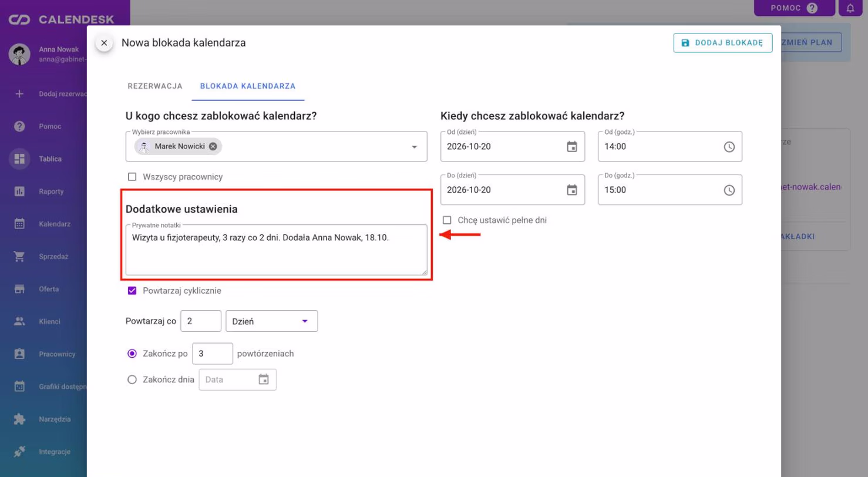Select the Zakończ po radio button
Viewport: 868px width, 477px height.
click(132, 354)
